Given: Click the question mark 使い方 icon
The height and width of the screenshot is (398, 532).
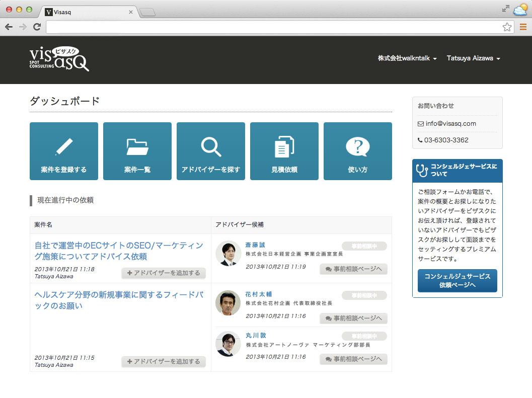Looking at the screenshot, I should pos(358,147).
